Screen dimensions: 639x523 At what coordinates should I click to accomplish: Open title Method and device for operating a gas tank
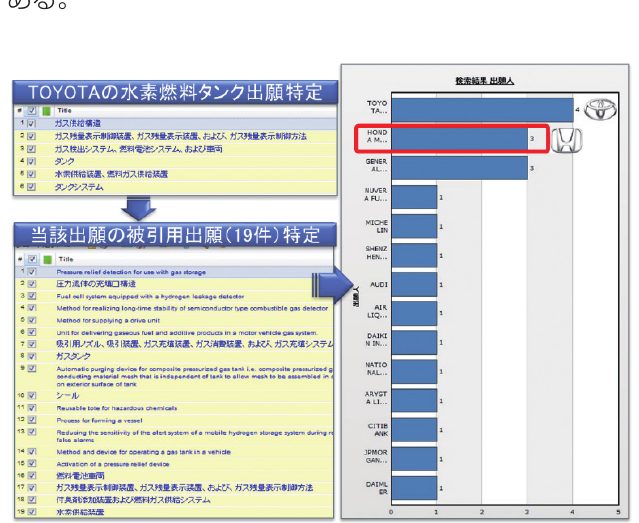tap(143, 452)
